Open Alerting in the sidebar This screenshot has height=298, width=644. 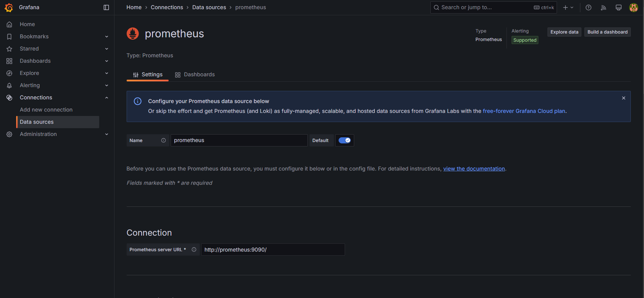pyautogui.click(x=30, y=85)
